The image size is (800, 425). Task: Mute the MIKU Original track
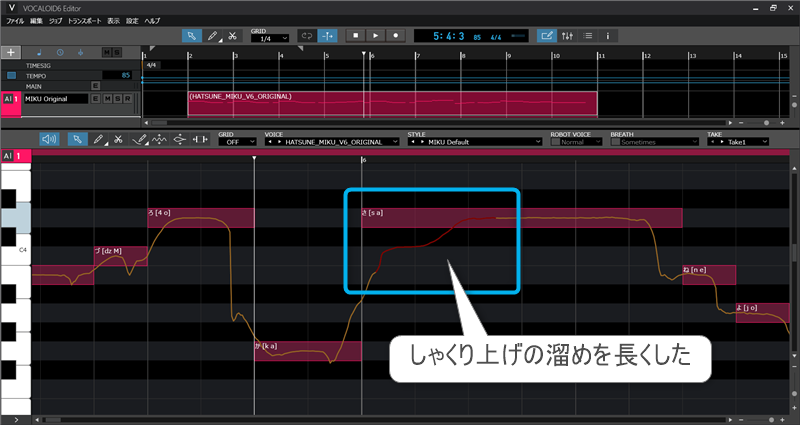tap(107, 98)
